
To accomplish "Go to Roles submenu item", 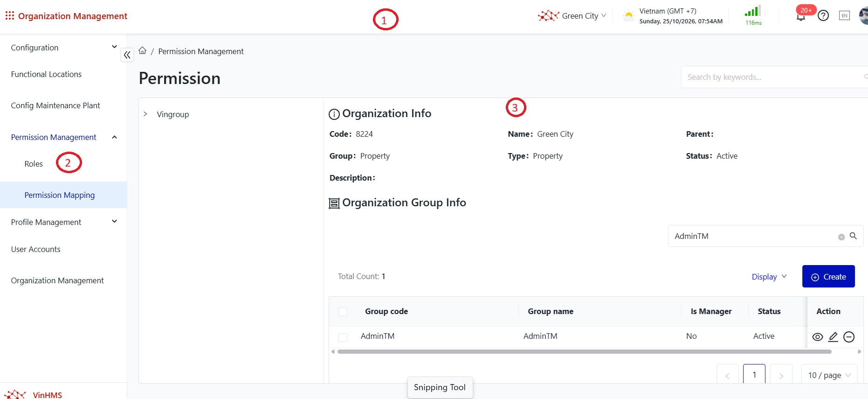I will pos(34,164).
